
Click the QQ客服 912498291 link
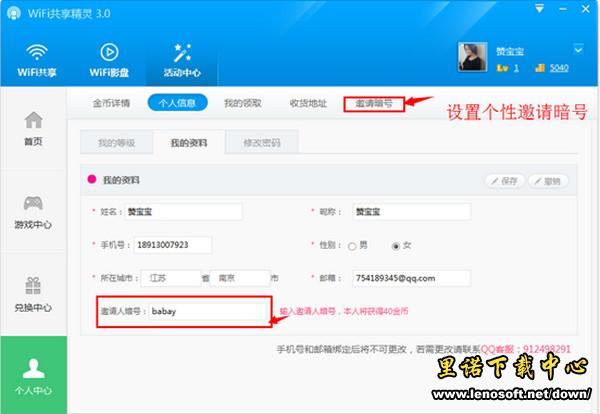pyautogui.click(x=526, y=349)
